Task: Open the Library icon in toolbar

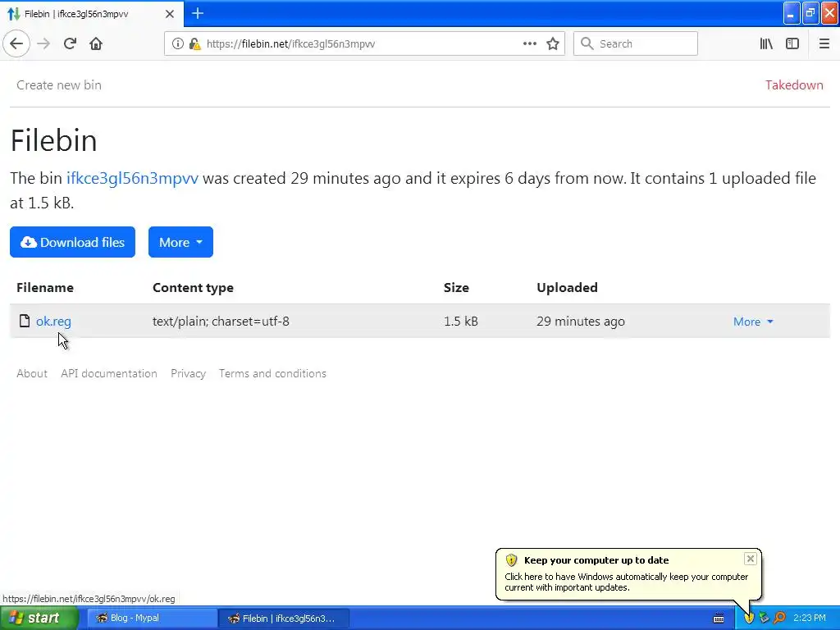Action: tap(766, 43)
